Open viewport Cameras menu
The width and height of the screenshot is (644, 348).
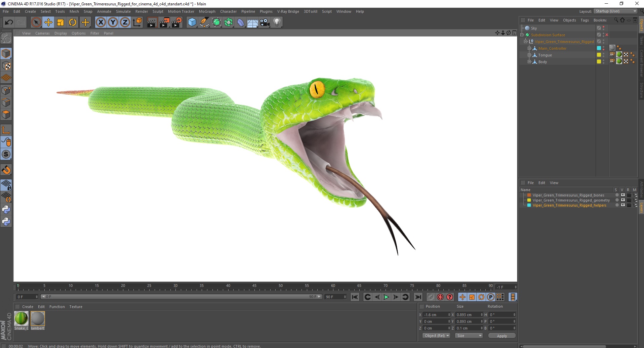pos(42,33)
